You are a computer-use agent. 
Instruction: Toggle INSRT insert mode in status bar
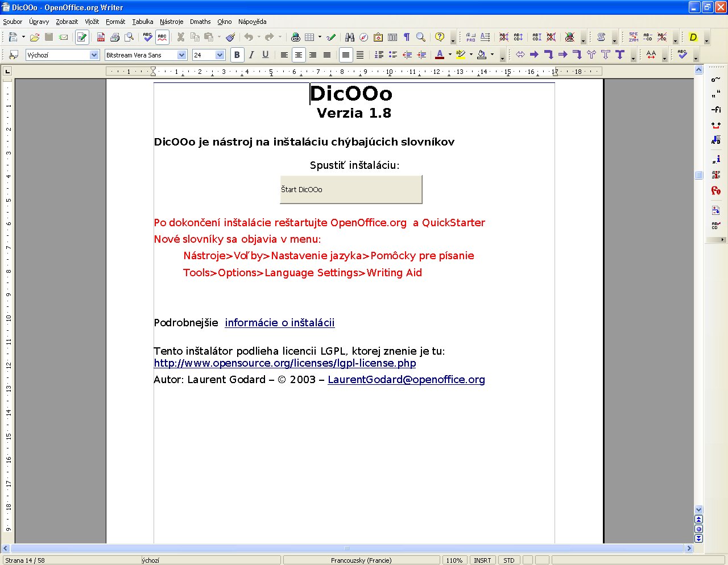tap(482, 560)
